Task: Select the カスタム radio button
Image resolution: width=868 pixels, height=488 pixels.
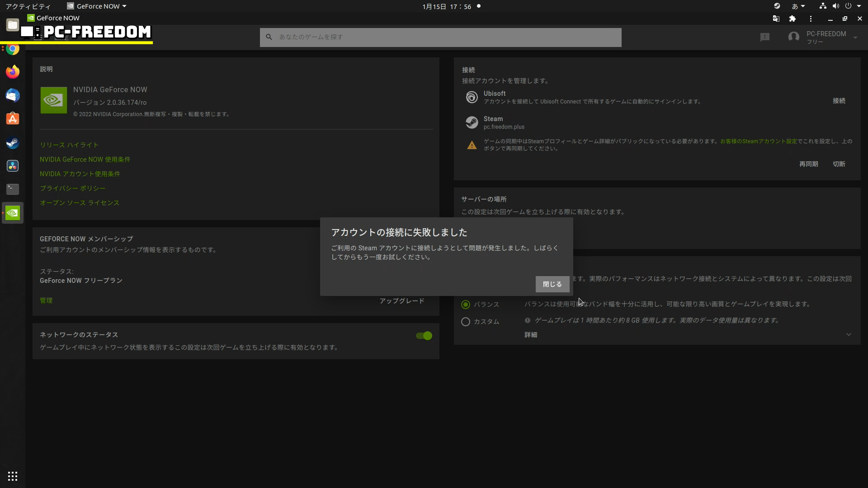Action: [465, 322]
